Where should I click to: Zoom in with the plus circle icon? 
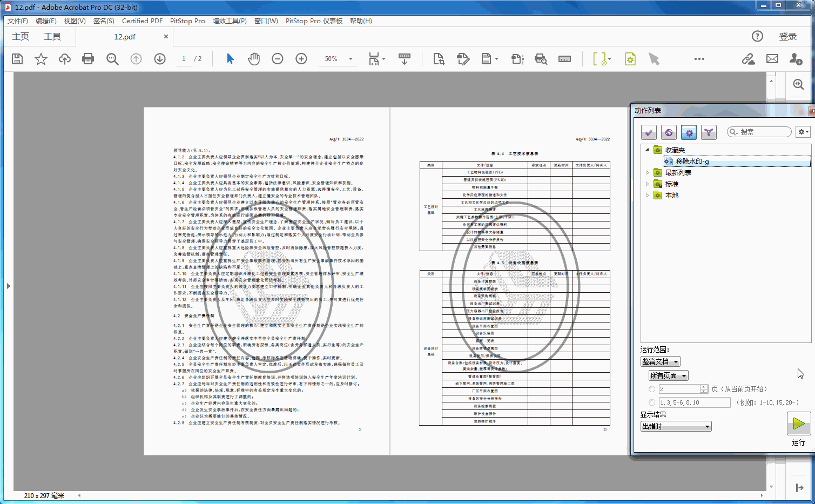(301, 59)
